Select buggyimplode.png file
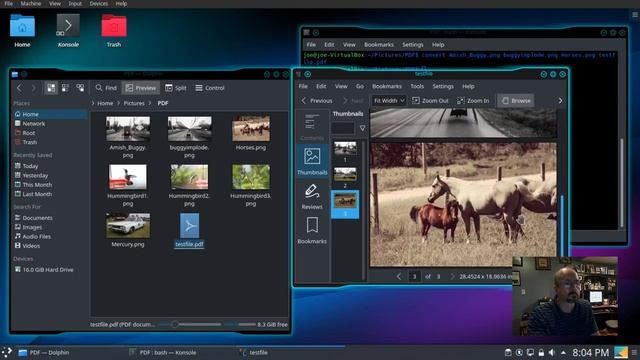The height and width of the screenshot is (360, 640). (189, 137)
